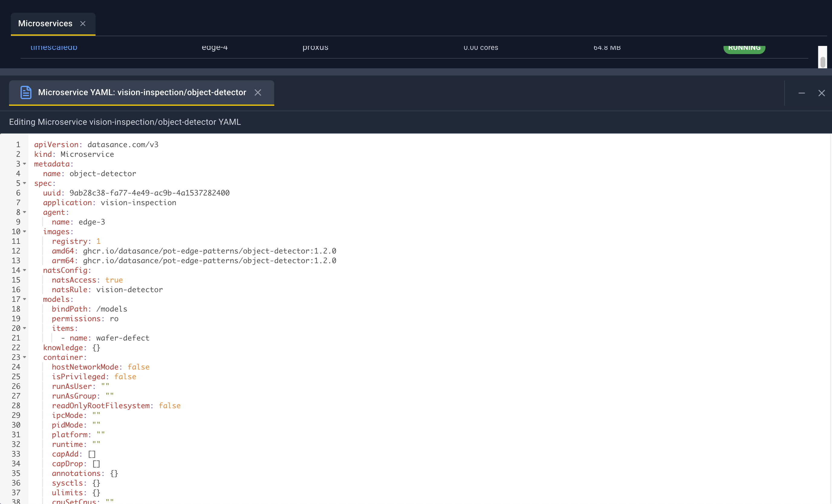Click the YAML document icon in panel tab
The height and width of the screenshot is (504, 832).
[26, 92]
